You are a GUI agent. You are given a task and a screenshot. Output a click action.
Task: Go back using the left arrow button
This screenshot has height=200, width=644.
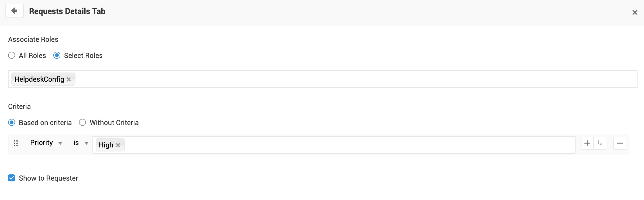coord(15,11)
